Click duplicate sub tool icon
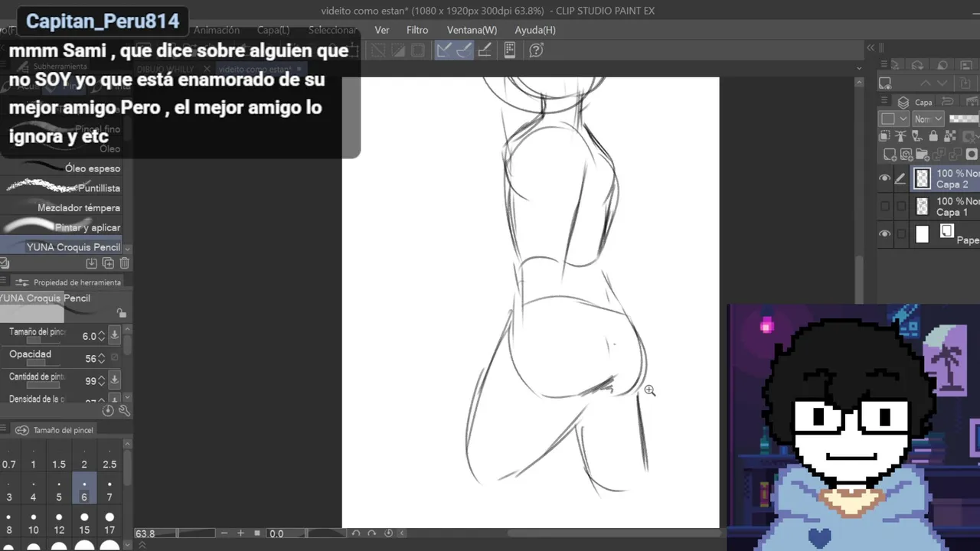Image resolution: width=980 pixels, height=551 pixels. tap(108, 263)
